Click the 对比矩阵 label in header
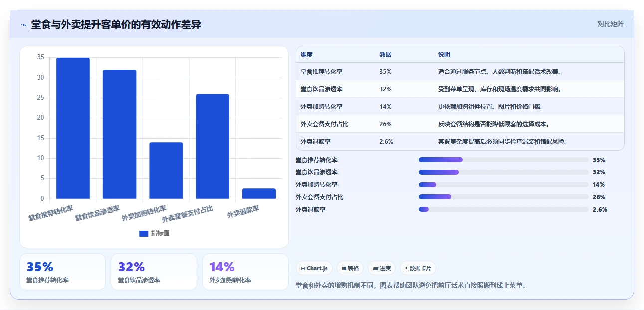 [610, 24]
